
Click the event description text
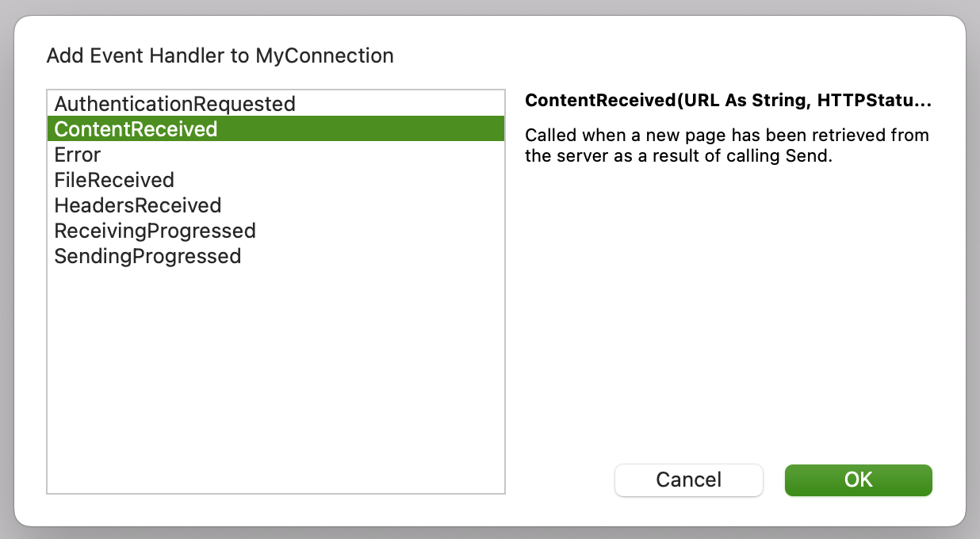[725, 145]
